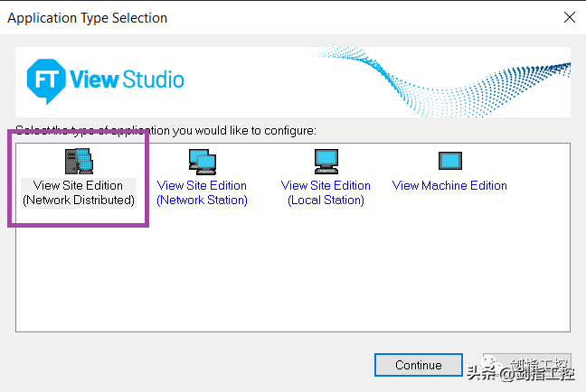This screenshot has height=392, width=586.
Task: Select the Network Distributed server icon
Action: pyautogui.click(x=79, y=161)
